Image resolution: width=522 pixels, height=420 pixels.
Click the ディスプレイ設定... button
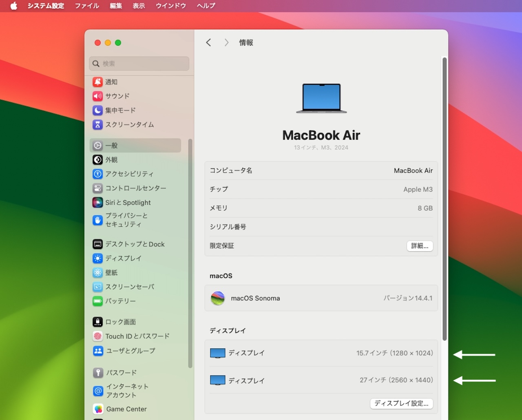(401, 403)
